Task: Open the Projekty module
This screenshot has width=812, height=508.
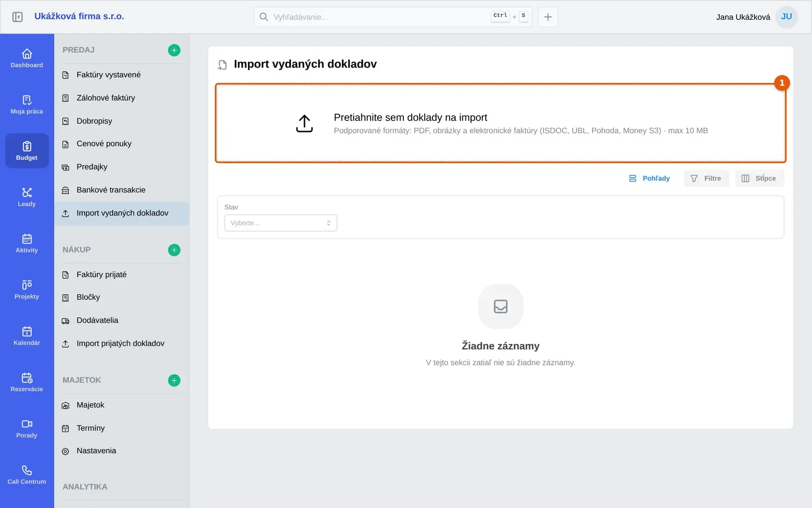Action: (27, 290)
